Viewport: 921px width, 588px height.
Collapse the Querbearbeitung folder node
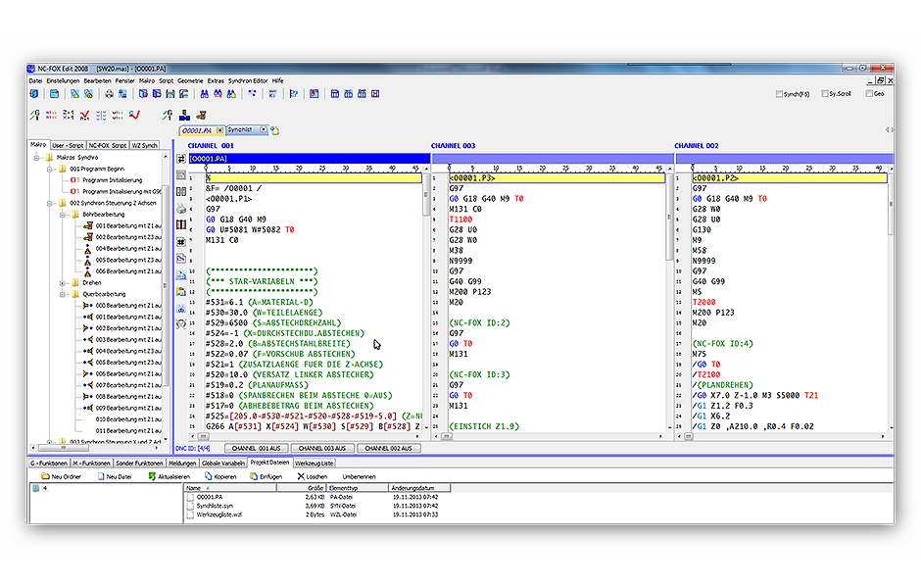click(64, 293)
